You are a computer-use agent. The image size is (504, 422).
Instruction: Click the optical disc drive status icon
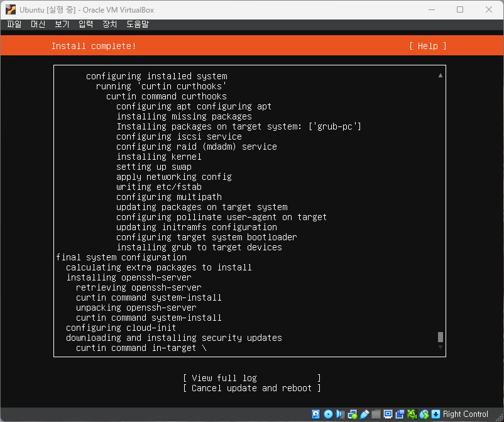tap(328, 414)
